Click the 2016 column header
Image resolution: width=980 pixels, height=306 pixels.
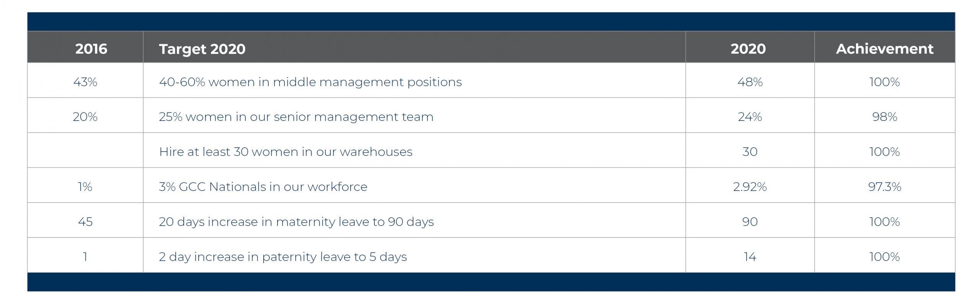(91, 49)
